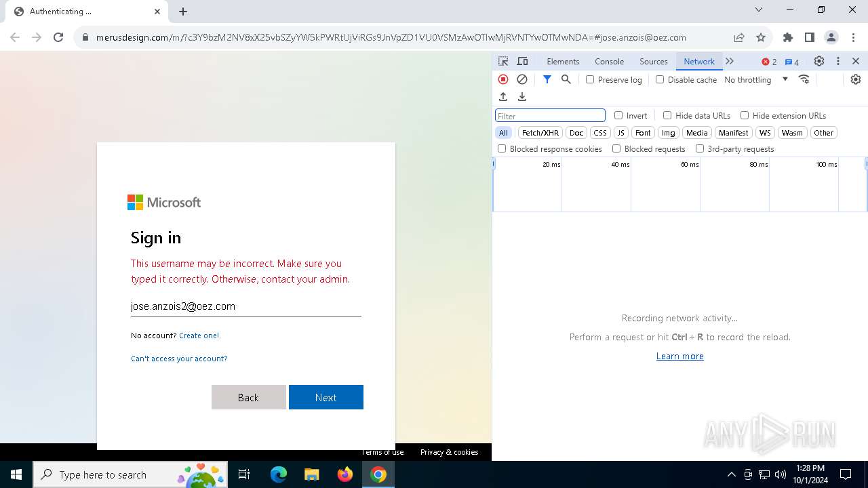
Task: Click the Back button
Action: (248, 397)
